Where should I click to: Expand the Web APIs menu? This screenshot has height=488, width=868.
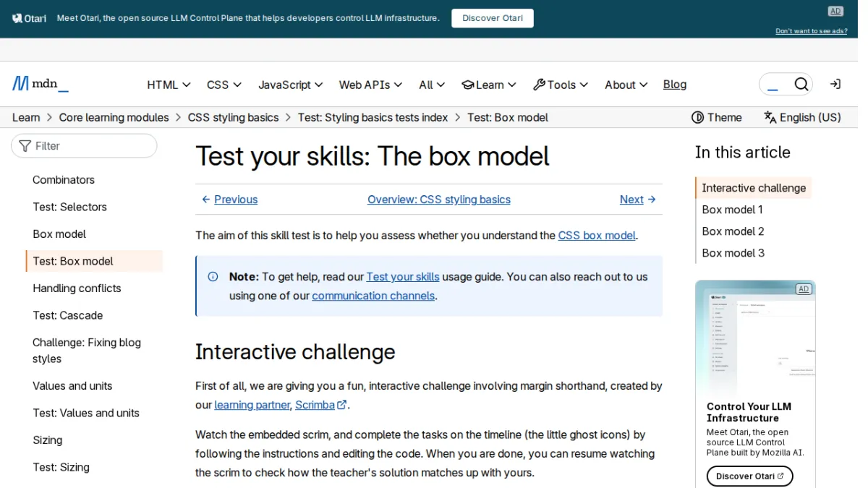pos(370,85)
